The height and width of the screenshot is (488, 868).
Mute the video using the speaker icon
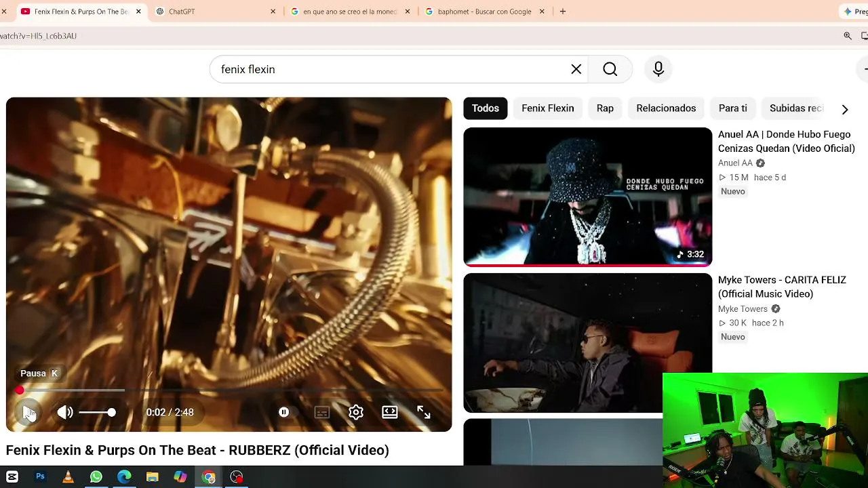pyautogui.click(x=65, y=412)
